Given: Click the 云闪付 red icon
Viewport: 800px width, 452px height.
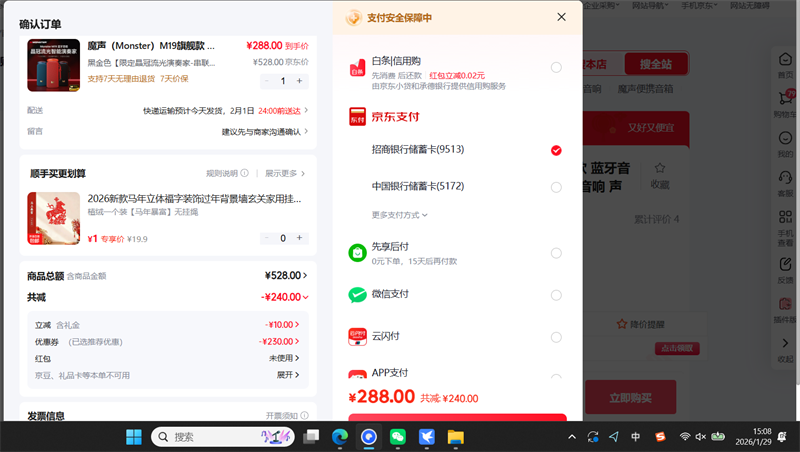Looking at the screenshot, I should point(358,337).
